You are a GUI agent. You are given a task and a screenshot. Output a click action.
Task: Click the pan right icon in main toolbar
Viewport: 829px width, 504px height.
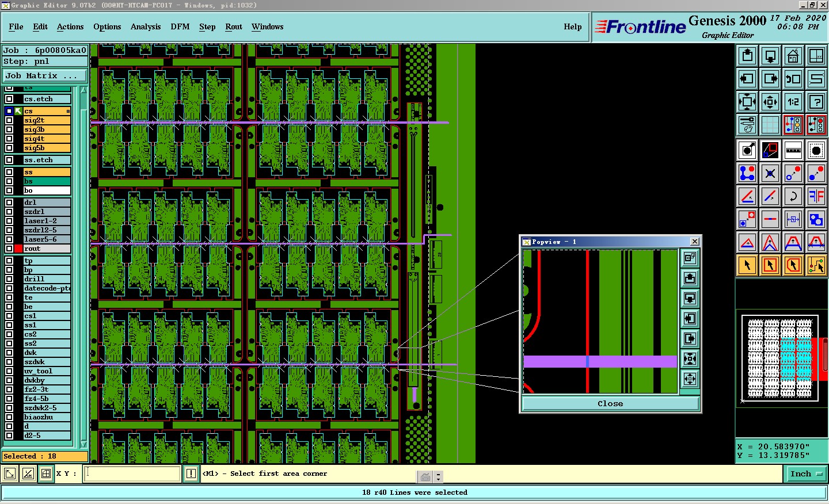tap(770, 79)
